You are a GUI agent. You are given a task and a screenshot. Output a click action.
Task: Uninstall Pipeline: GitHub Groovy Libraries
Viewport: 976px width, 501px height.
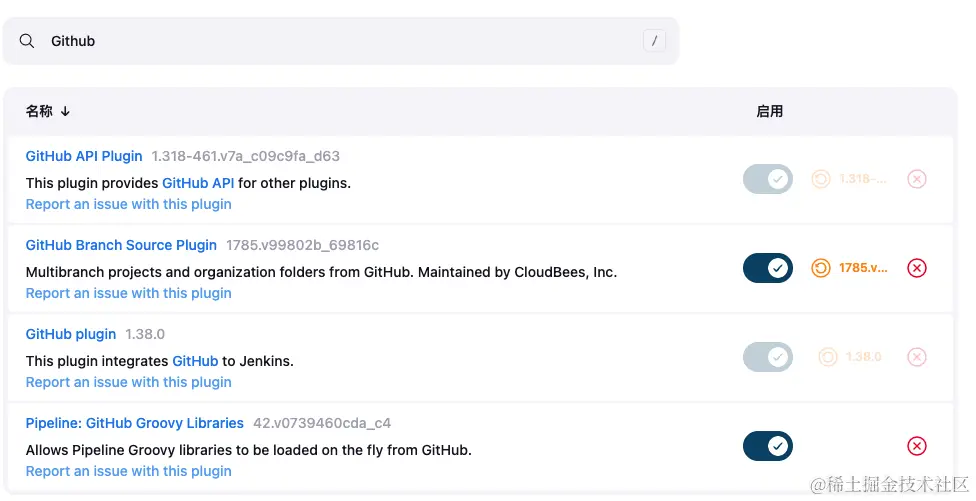tap(916, 446)
